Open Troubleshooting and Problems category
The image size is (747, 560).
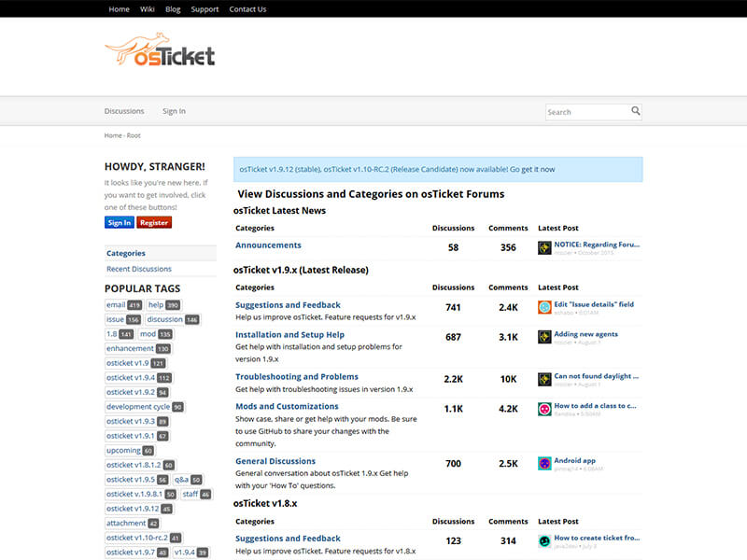pos(297,377)
